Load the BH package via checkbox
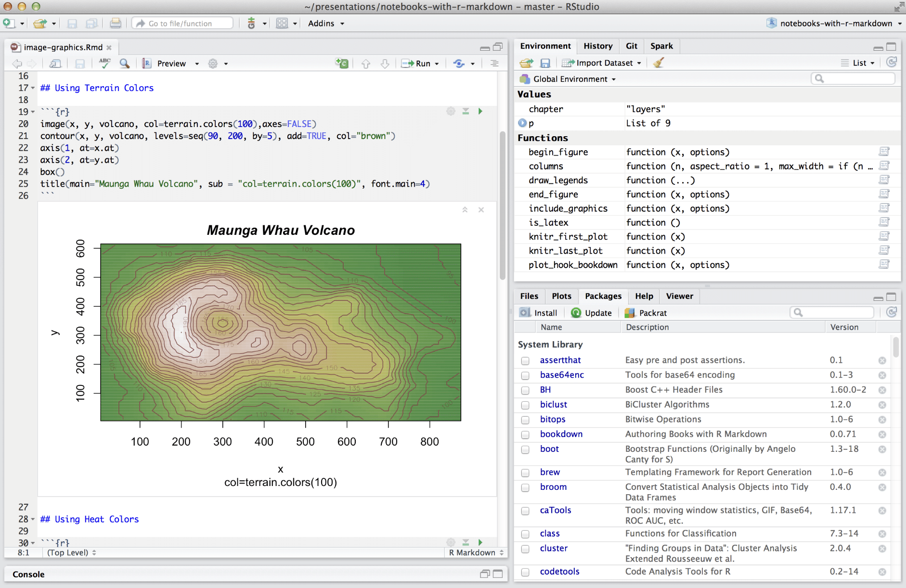This screenshot has width=906, height=588. click(x=525, y=390)
